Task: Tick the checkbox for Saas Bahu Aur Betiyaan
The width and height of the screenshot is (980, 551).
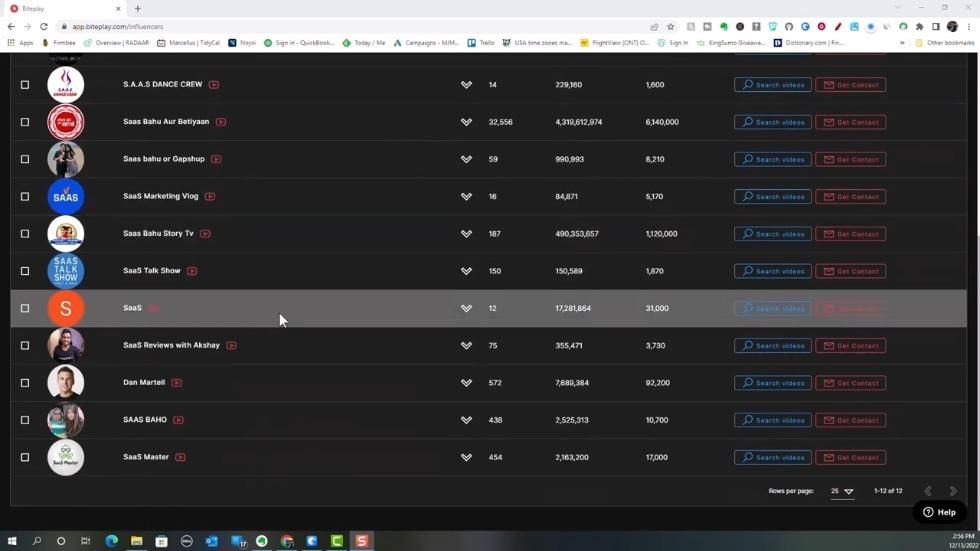Action: point(25,122)
